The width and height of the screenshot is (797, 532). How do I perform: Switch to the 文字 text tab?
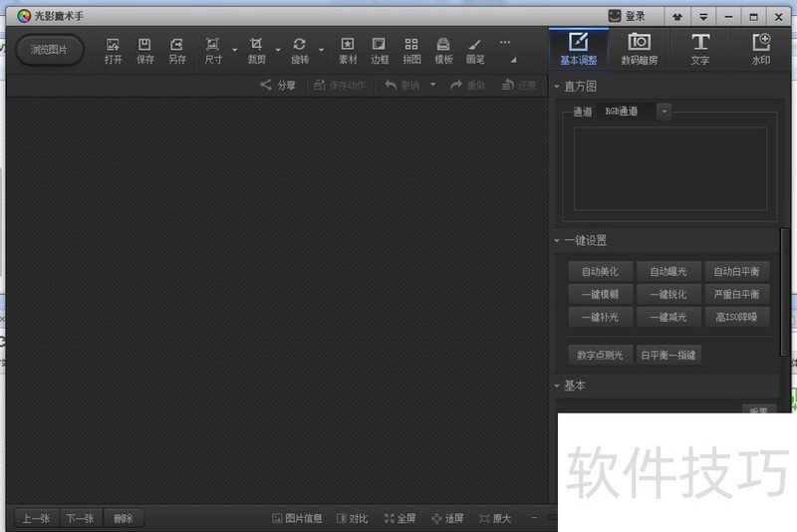(x=700, y=49)
